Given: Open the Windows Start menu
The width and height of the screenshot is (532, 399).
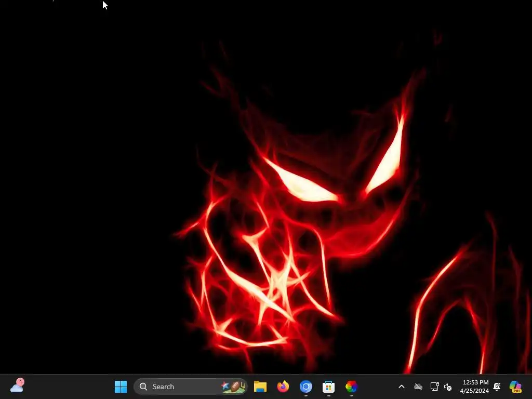Looking at the screenshot, I should click(x=121, y=387).
